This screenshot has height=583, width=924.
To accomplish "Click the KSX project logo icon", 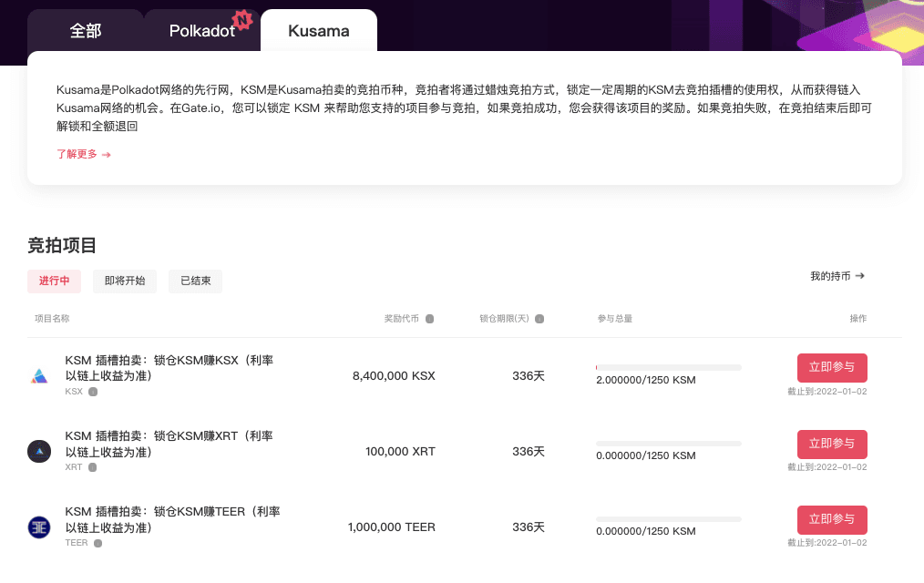I will [x=39, y=375].
